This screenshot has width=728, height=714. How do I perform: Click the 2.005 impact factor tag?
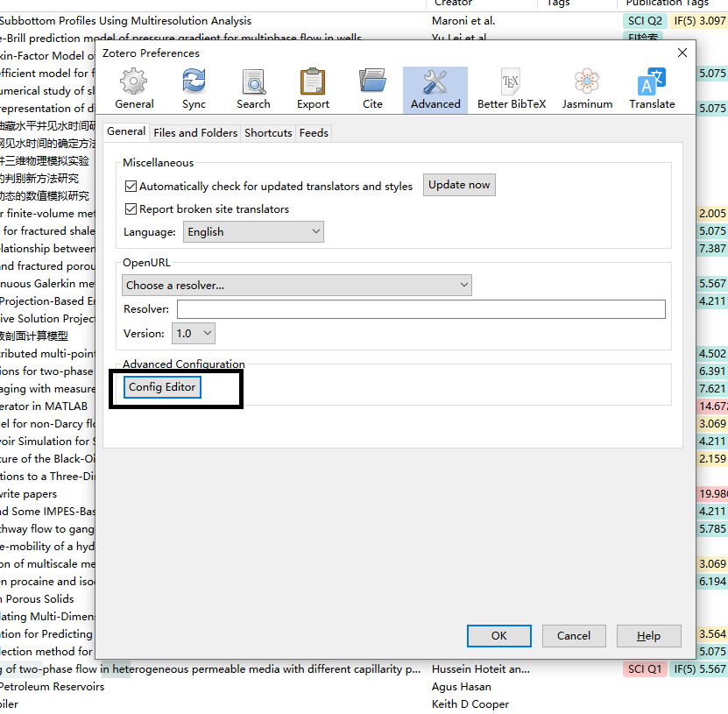tap(712, 214)
